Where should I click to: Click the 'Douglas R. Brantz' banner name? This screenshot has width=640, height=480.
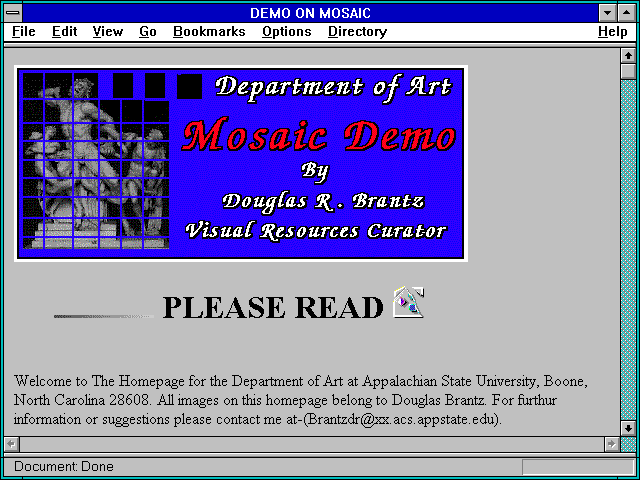click(324, 201)
